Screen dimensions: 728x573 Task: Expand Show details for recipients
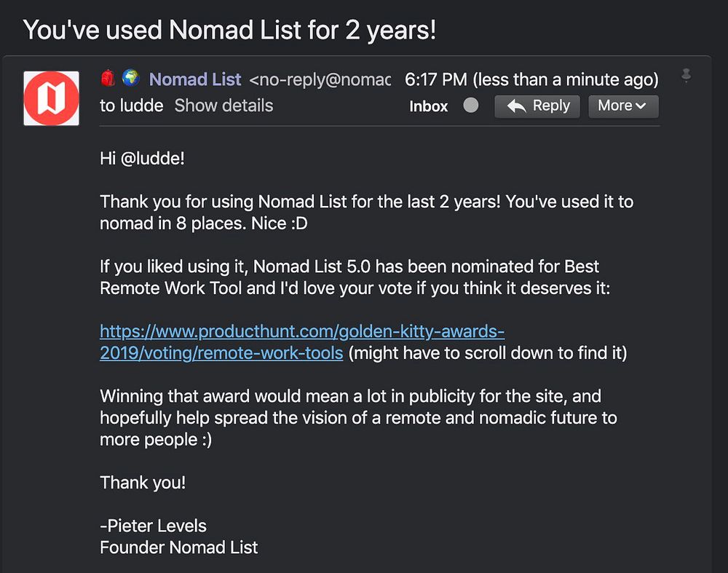tap(223, 106)
